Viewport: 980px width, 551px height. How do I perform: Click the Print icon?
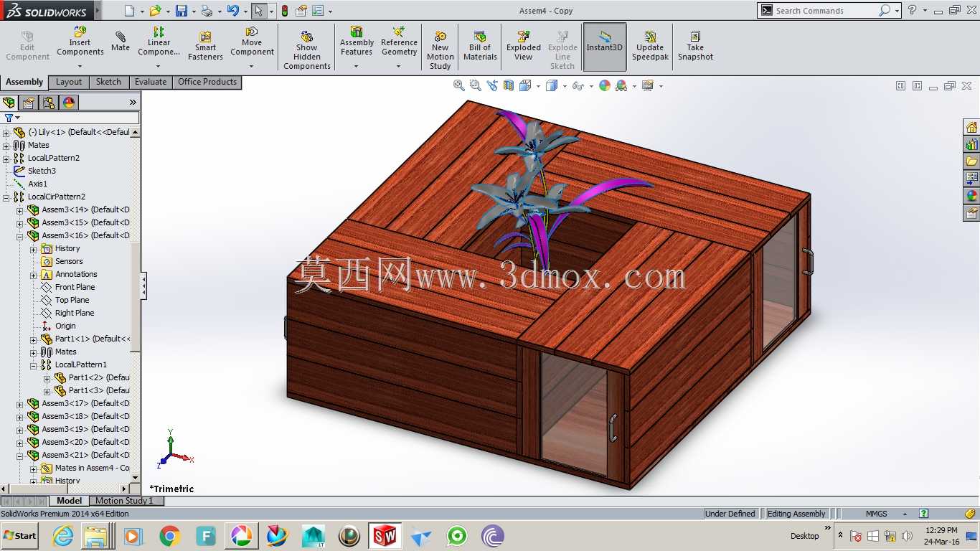coord(207,11)
